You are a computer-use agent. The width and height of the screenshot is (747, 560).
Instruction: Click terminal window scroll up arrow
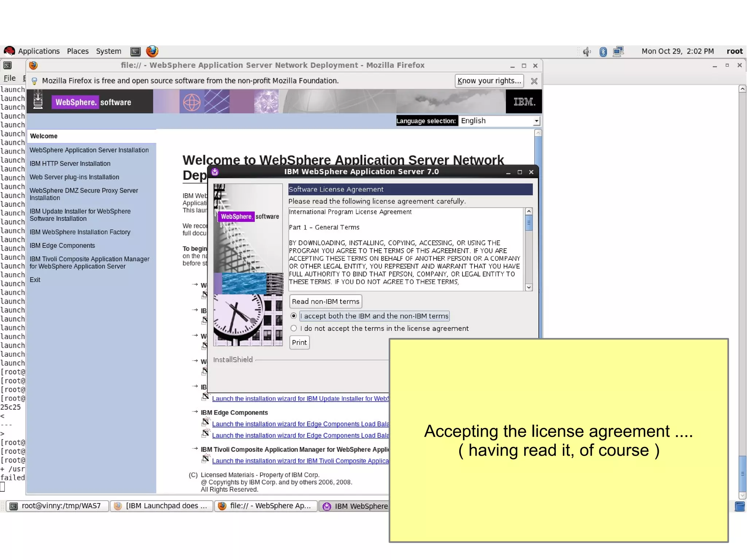point(742,89)
